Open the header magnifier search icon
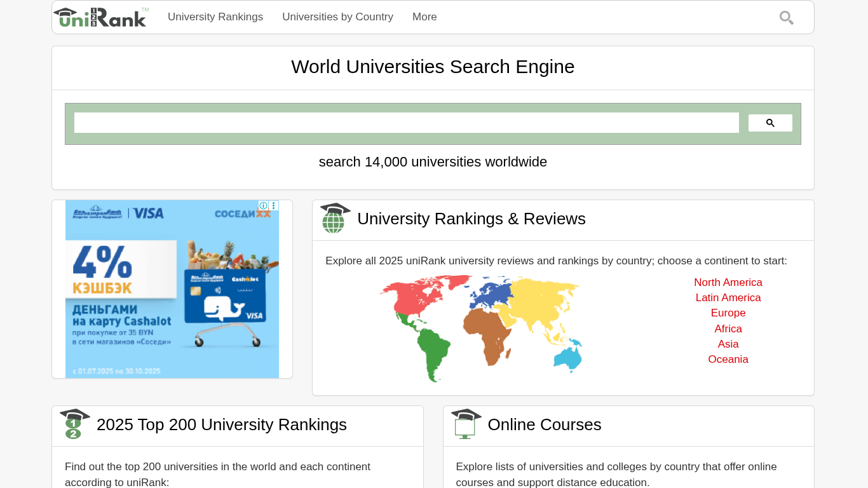The width and height of the screenshot is (868, 488). click(x=786, y=18)
